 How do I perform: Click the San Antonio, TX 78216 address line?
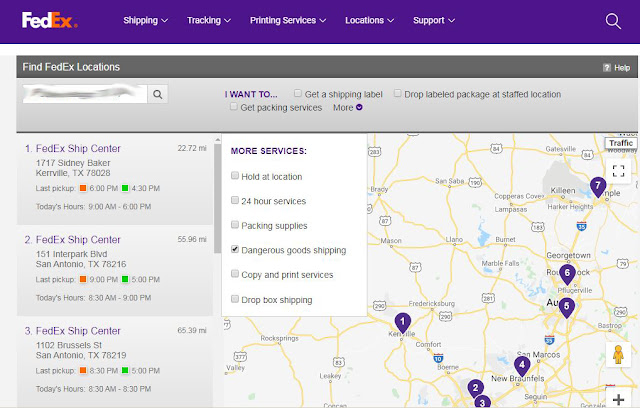coord(81,264)
